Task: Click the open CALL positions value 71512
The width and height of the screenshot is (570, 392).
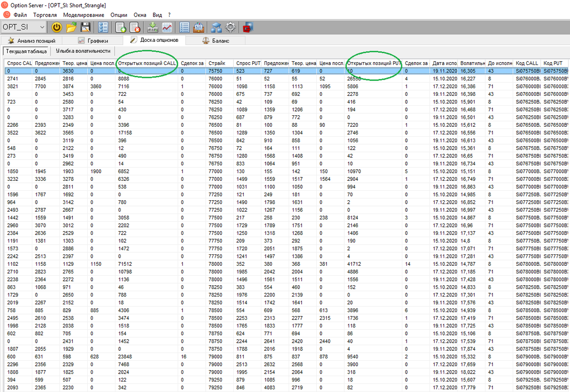Action: [147, 264]
